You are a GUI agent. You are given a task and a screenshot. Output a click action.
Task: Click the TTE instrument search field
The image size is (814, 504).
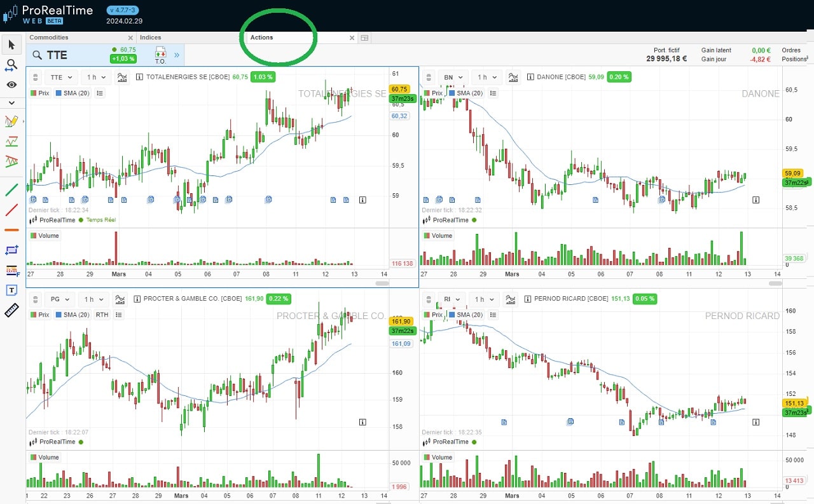67,55
